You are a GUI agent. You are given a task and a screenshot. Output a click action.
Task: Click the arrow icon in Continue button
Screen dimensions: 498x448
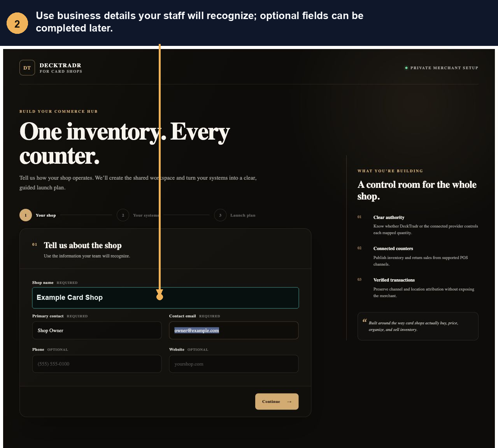289,402
